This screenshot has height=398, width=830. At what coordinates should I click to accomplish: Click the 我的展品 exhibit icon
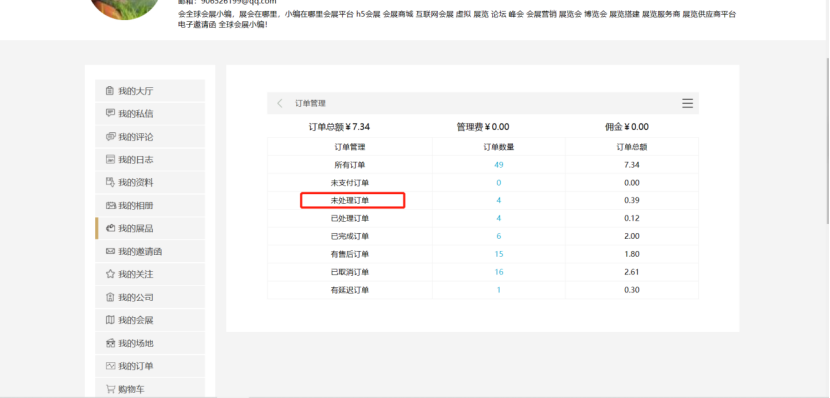tap(110, 228)
